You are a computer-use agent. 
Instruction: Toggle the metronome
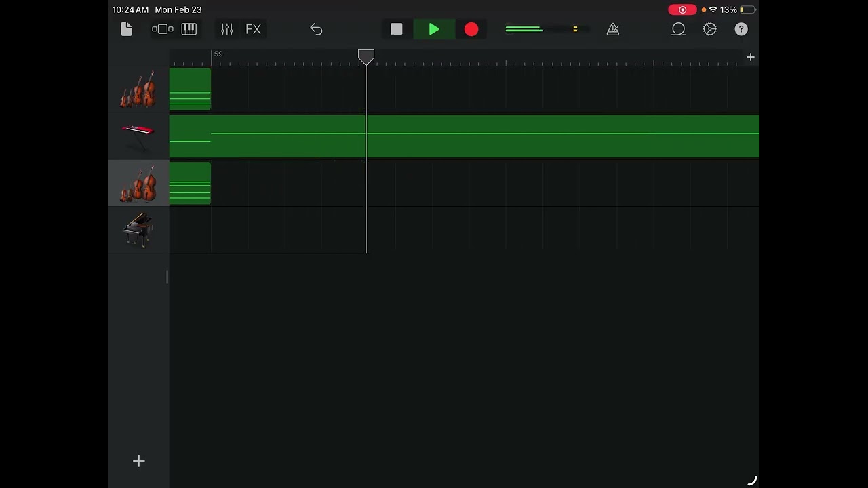tap(613, 29)
